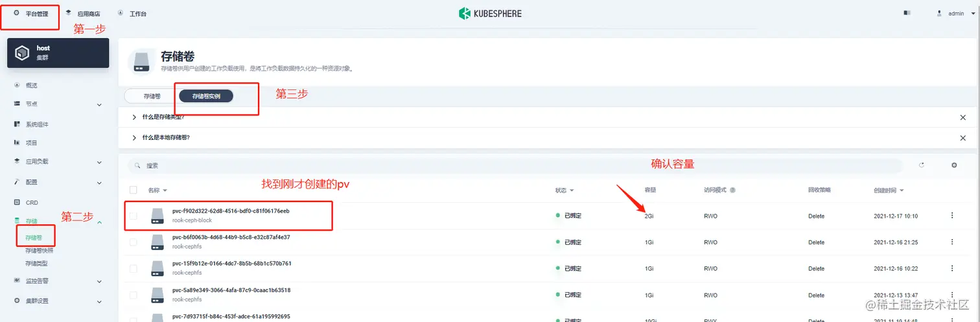Collapse 存储 storage sidebar section
Image resolution: width=980 pixels, height=322 pixels.
58,222
